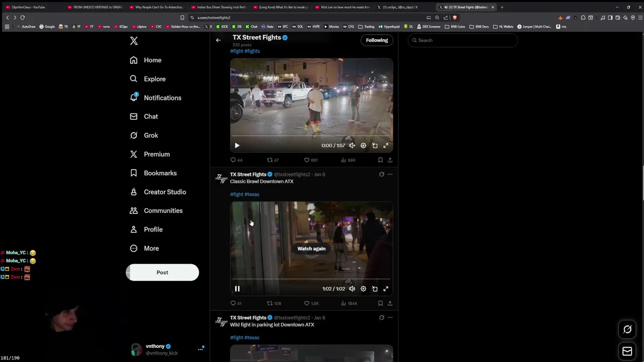Open Explore in the sidebar

click(x=147, y=79)
